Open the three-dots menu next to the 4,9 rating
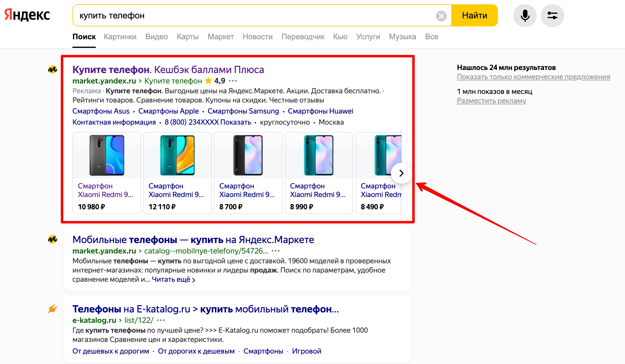Image resolution: width=625 pixels, height=364 pixels. click(x=233, y=81)
